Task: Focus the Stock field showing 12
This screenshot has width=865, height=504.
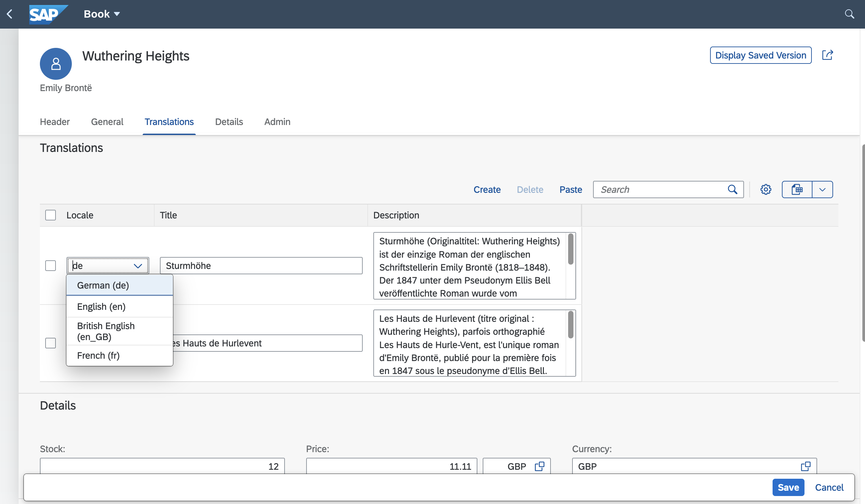Action: pyautogui.click(x=162, y=466)
